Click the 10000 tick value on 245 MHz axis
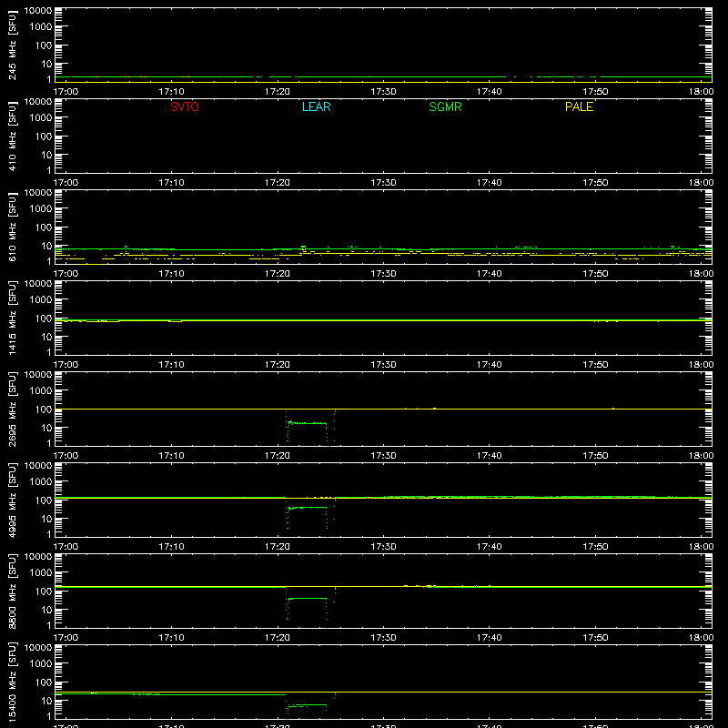Image resolution: width=728 pixels, height=728 pixels. coord(38,10)
